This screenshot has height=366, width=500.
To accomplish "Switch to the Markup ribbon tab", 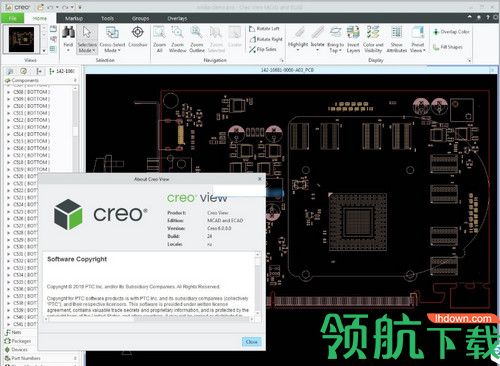I will click(x=74, y=18).
